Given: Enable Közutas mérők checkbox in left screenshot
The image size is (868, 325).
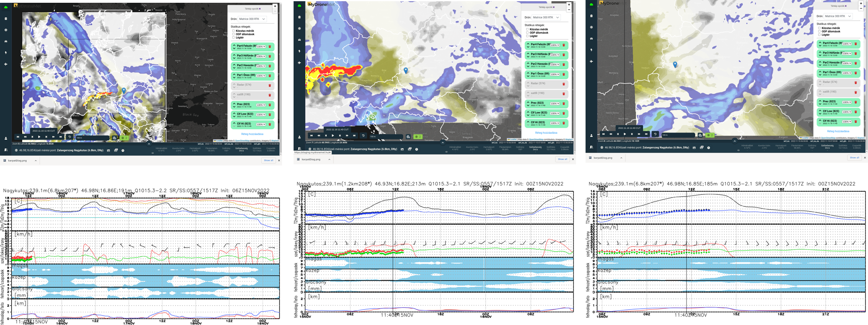Looking at the screenshot, I should coord(234,31).
